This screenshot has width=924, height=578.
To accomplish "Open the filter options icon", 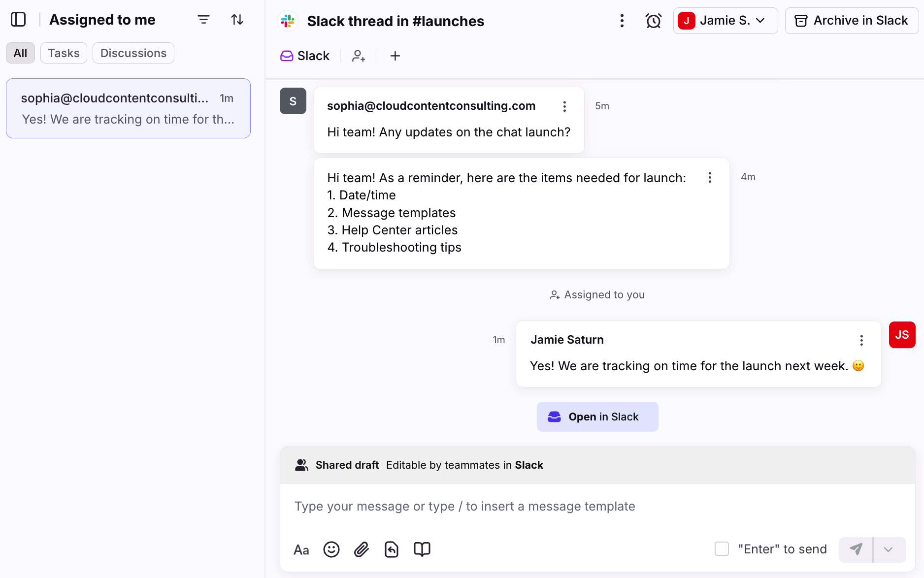I will pos(203,20).
